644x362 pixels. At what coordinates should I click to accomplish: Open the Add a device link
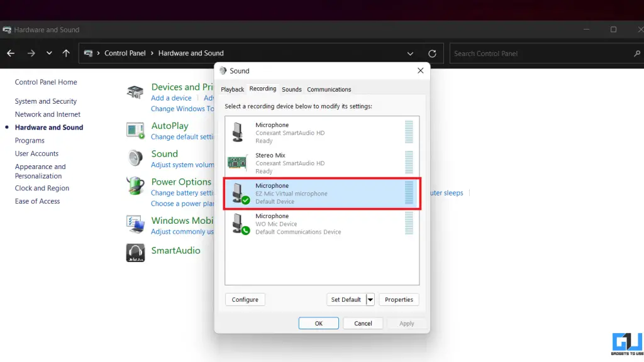[171, 98]
